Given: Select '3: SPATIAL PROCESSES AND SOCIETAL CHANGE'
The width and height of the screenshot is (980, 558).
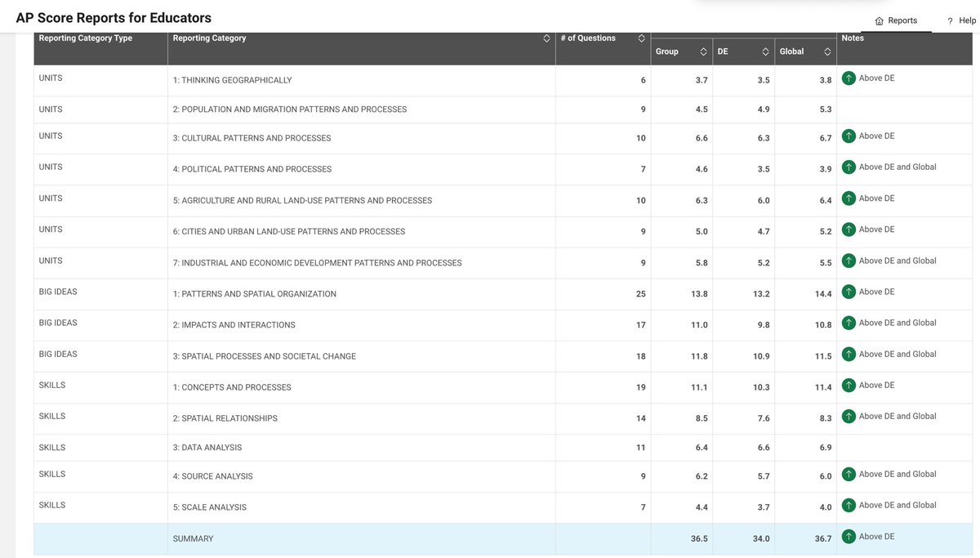Looking at the screenshot, I should point(264,356).
